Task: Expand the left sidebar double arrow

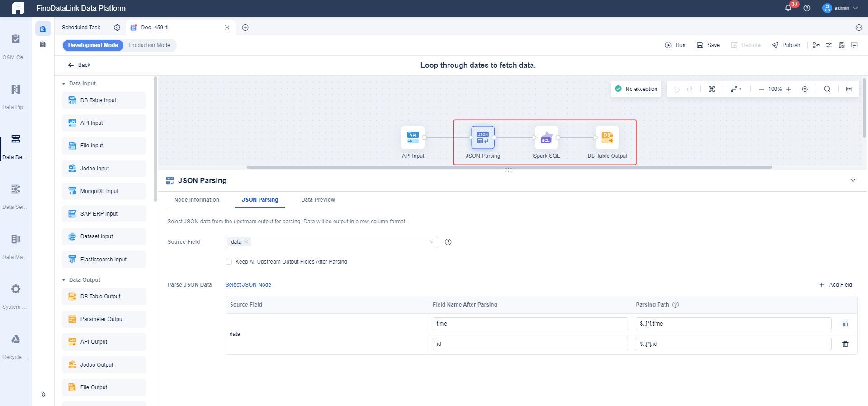Action: (43, 395)
